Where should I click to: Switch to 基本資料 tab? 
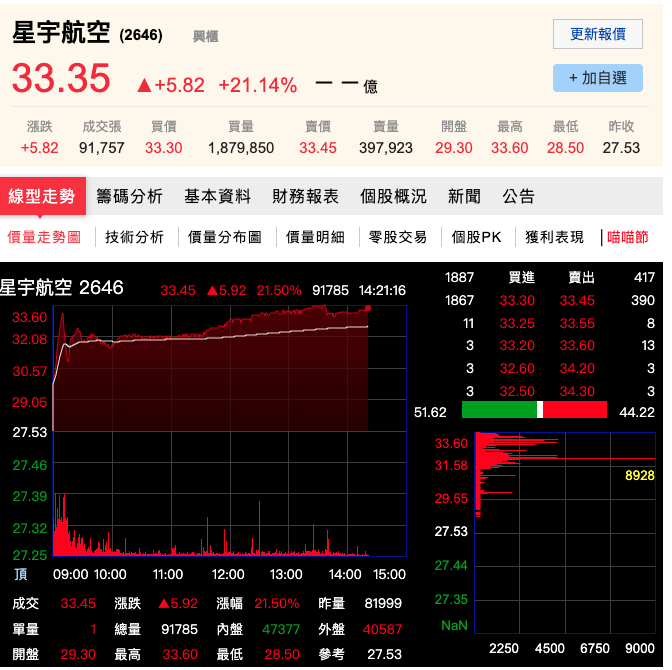coord(217,197)
